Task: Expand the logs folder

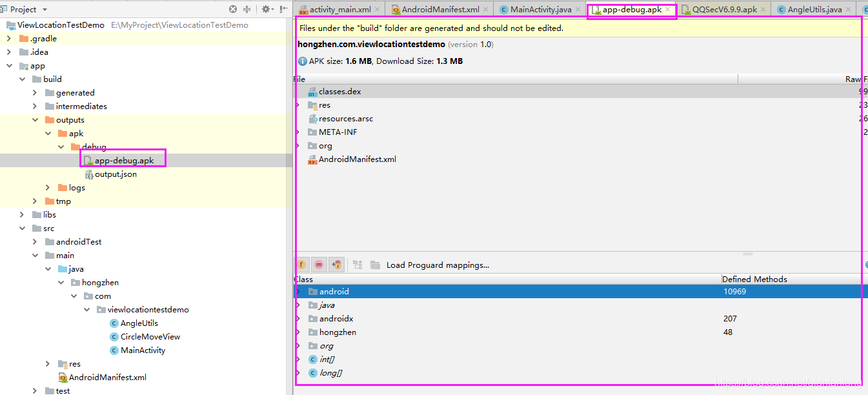Action: pos(48,188)
